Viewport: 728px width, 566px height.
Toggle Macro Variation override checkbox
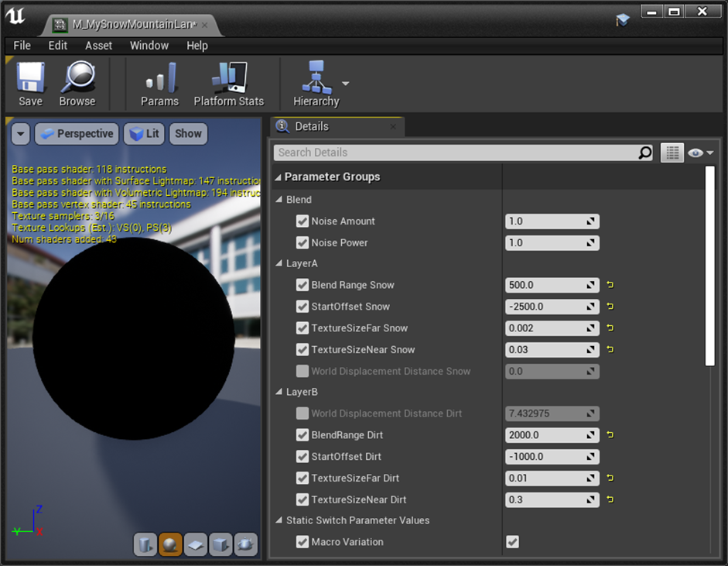pyautogui.click(x=302, y=542)
